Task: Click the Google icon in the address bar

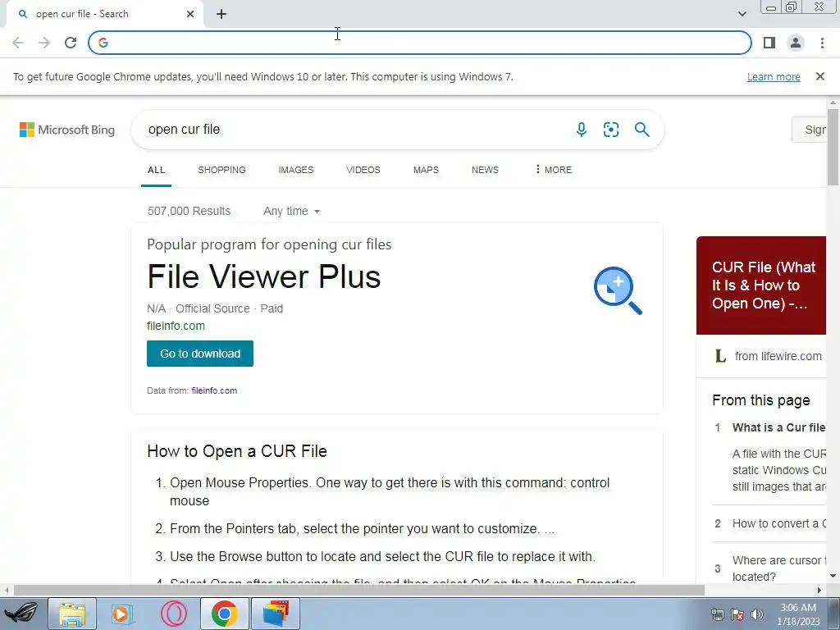Action: [103, 43]
